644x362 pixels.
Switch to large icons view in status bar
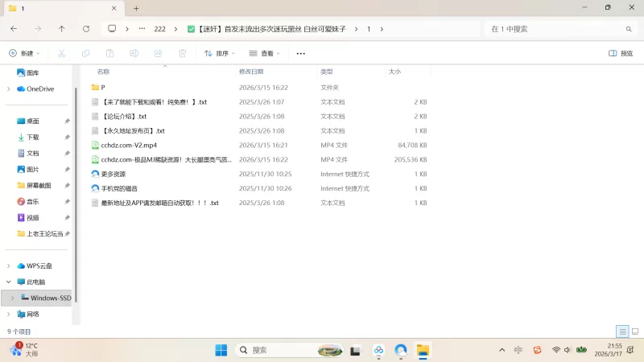(x=635, y=331)
